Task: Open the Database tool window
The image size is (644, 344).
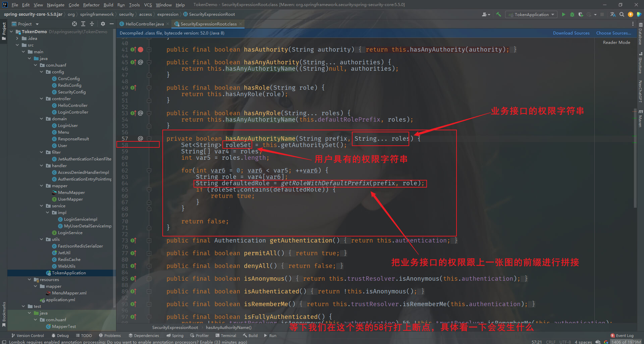Action: (640, 34)
